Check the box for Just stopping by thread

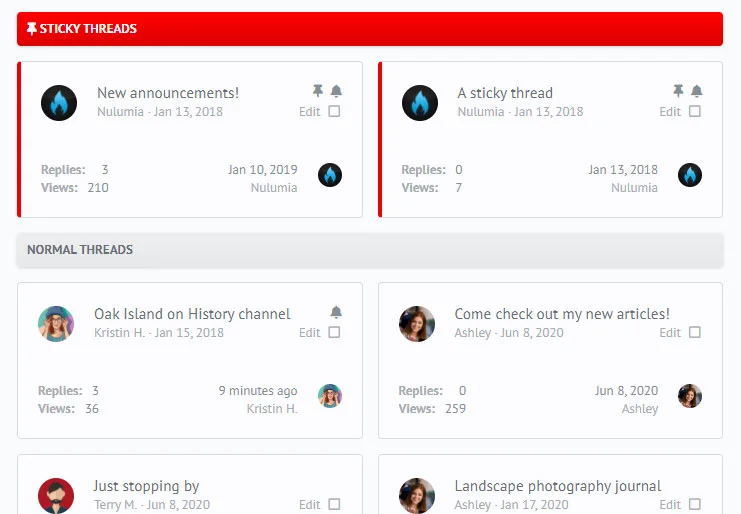[334, 504]
